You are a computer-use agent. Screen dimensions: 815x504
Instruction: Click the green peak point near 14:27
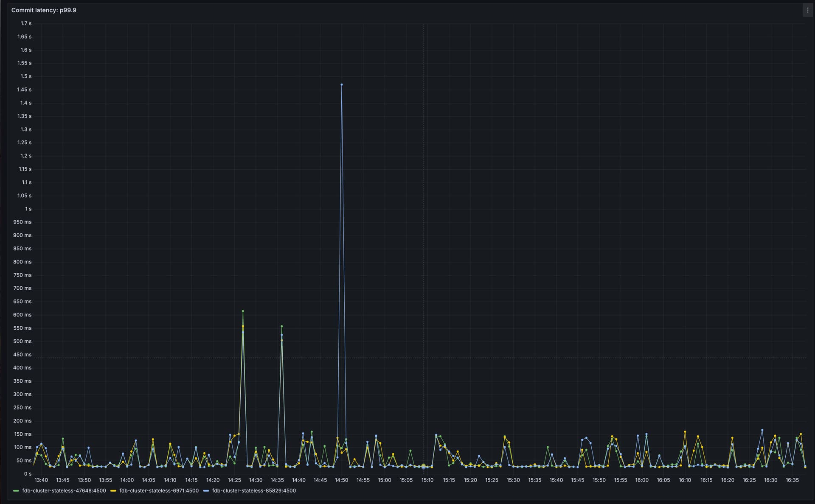243,311
